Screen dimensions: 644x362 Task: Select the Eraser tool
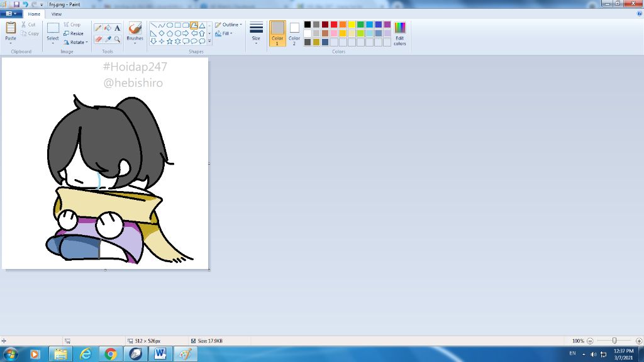98,39
